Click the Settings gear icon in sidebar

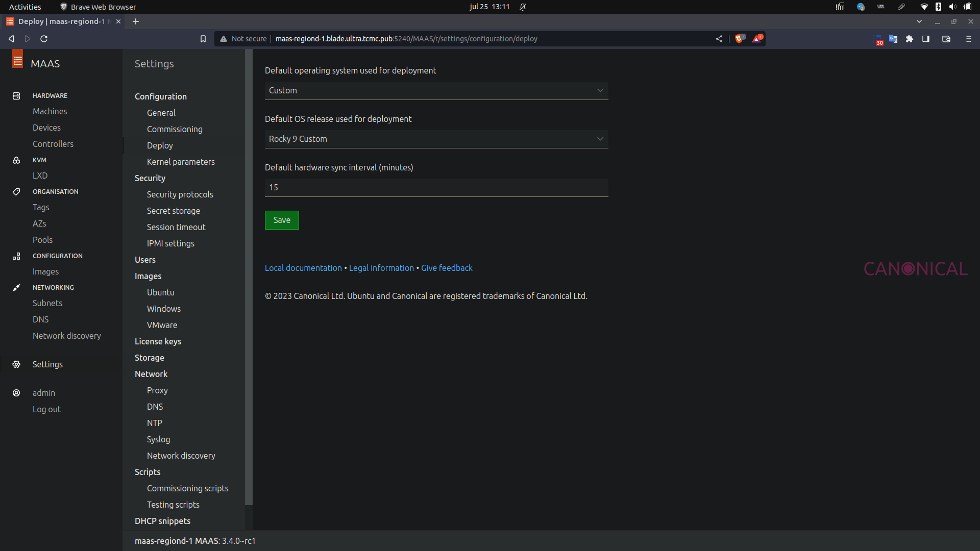click(x=16, y=364)
